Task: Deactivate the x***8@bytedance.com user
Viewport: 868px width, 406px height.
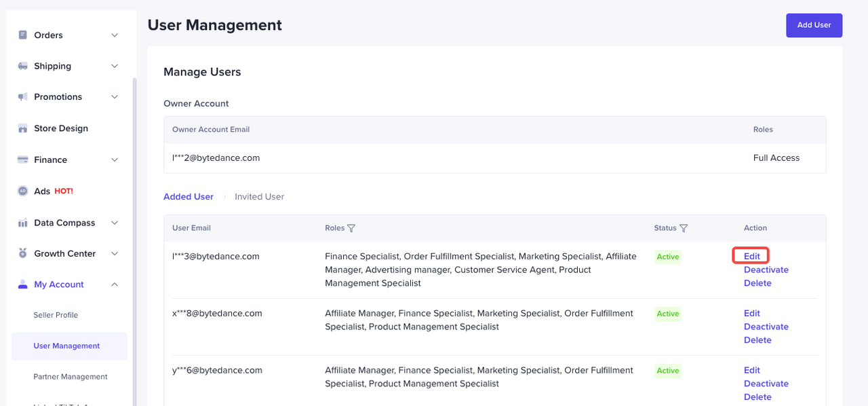Action: pyautogui.click(x=766, y=327)
